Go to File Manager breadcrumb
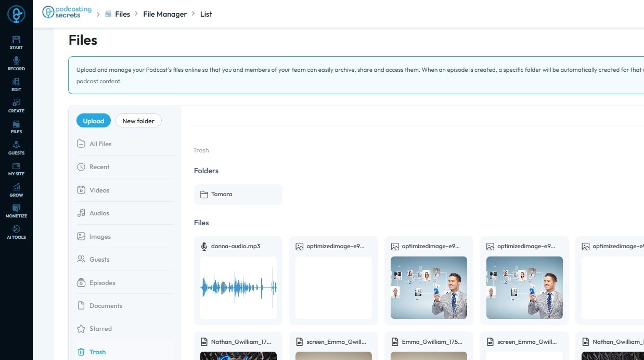The height and width of the screenshot is (360, 644). click(x=165, y=14)
